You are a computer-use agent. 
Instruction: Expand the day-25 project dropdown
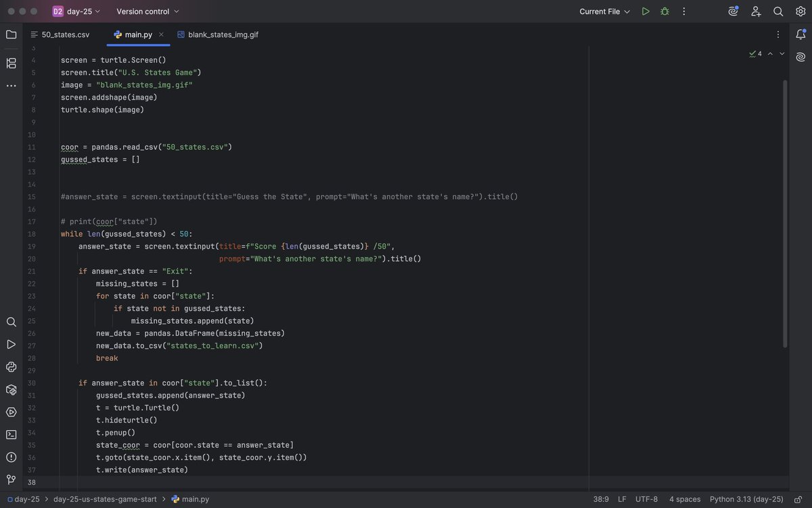tap(76, 12)
